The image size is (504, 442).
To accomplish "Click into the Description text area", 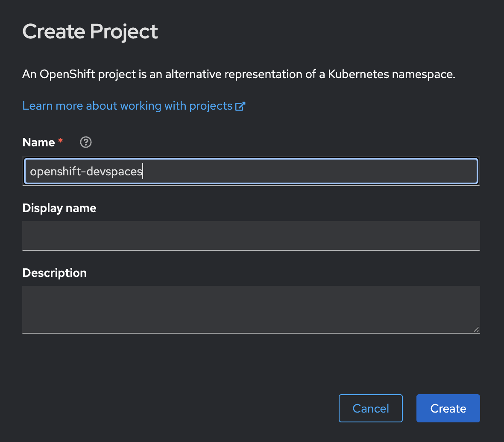I will point(251,309).
